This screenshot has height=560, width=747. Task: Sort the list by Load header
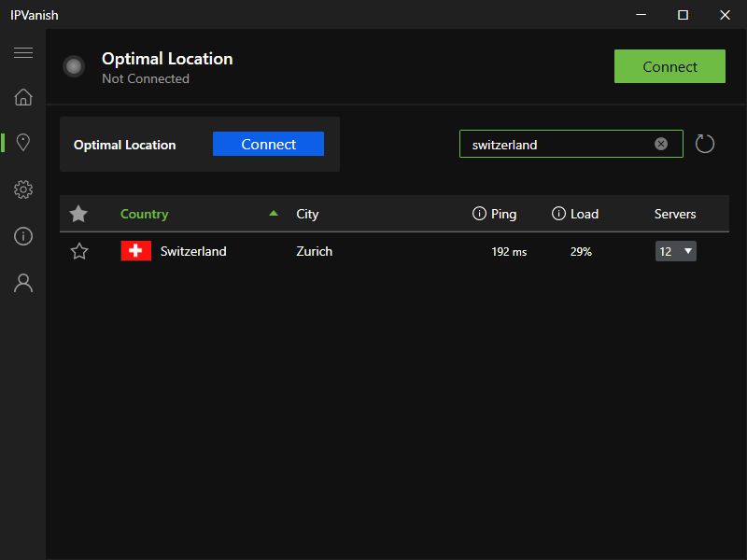click(x=585, y=214)
